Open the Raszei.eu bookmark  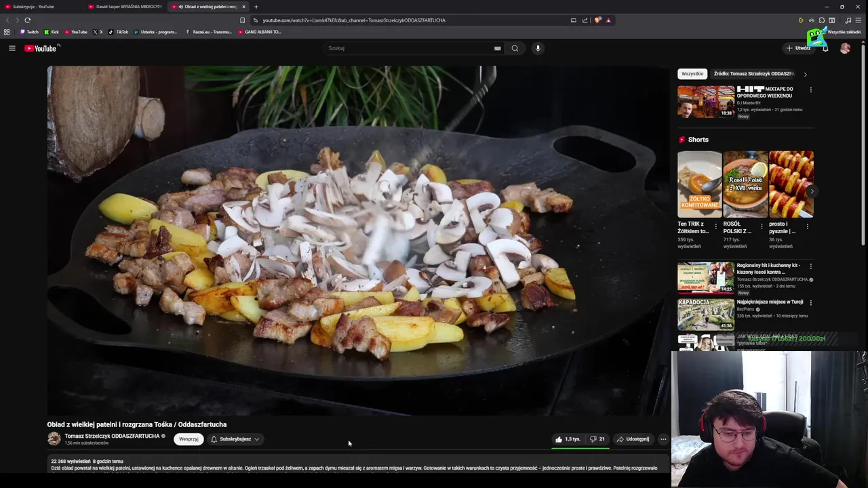click(209, 32)
